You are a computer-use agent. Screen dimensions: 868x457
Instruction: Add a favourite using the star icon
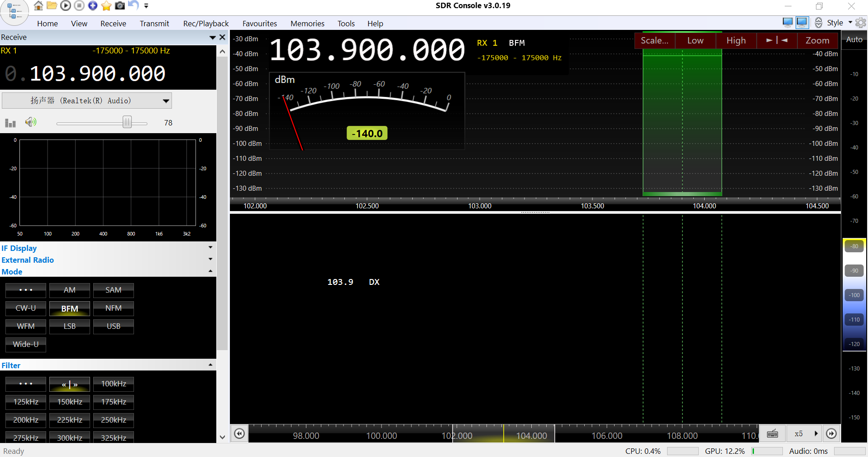[x=106, y=6]
